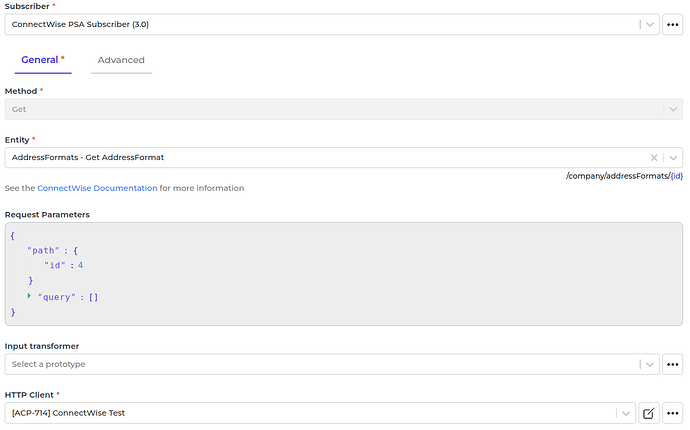The height and width of the screenshot is (430, 690).
Task: Click the ConnectWise PSA Subscriber field
Action: tap(320, 24)
